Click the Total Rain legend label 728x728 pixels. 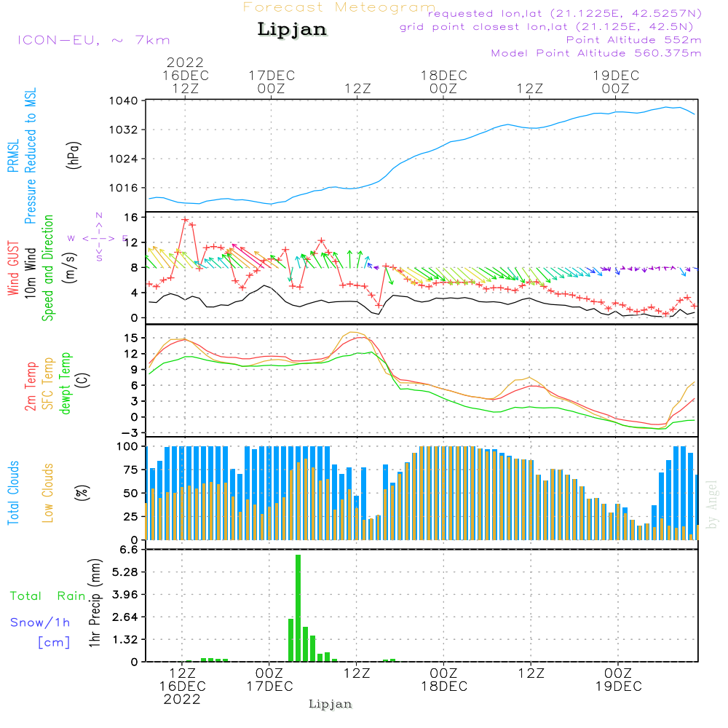tap(47, 596)
